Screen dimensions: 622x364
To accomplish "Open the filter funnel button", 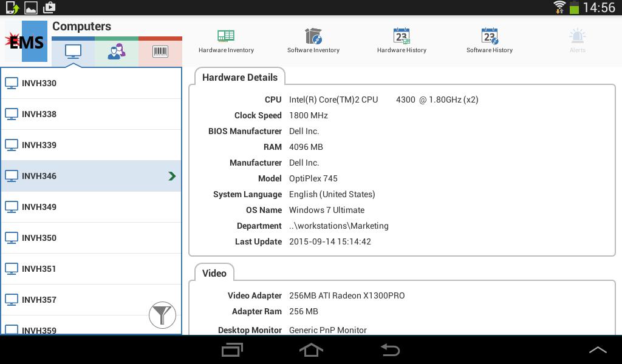I will pyautogui.click(x=162, y=315).
